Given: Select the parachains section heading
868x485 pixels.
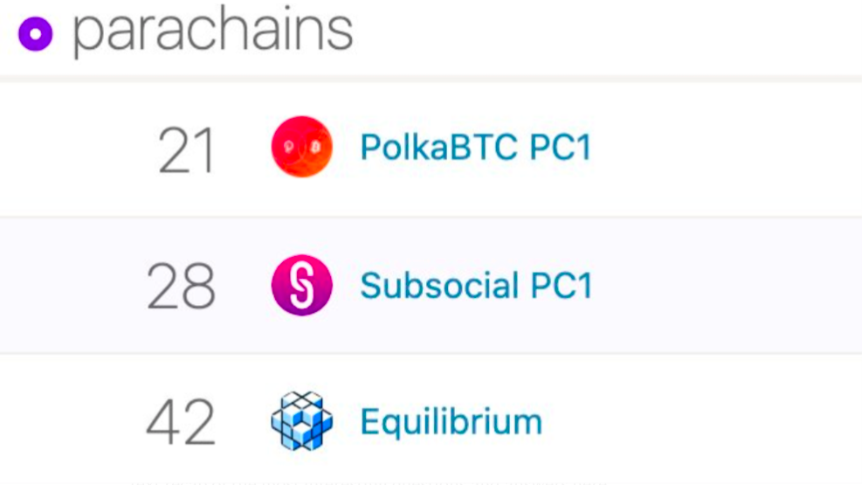Looking at the screenshot, I should (212, 31).
